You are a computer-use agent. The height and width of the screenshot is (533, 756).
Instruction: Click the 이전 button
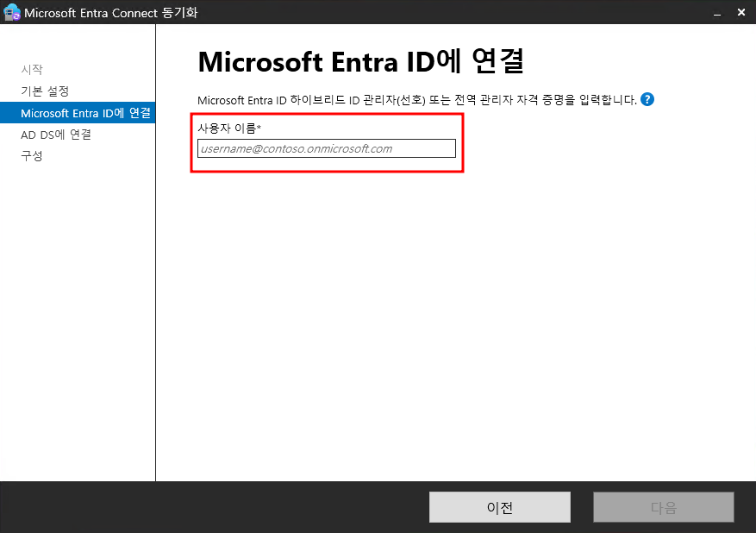click(499, 507)
